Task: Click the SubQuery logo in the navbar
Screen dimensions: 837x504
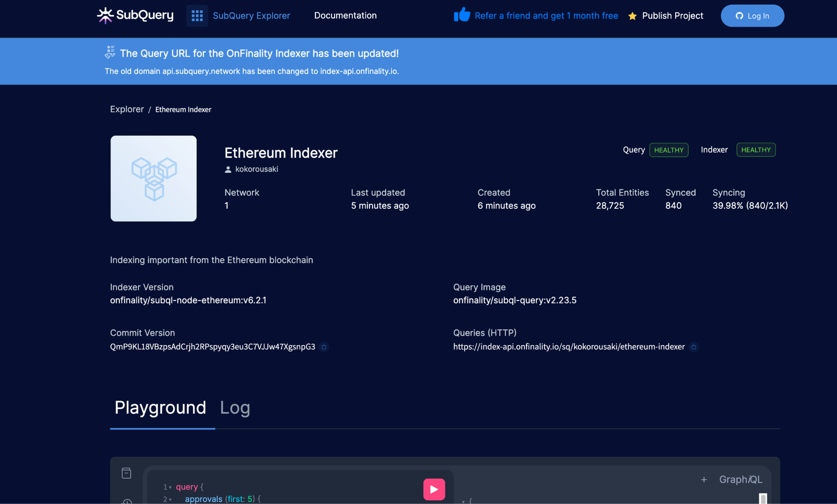Action: pyautogui.click(x=135, y=15)
